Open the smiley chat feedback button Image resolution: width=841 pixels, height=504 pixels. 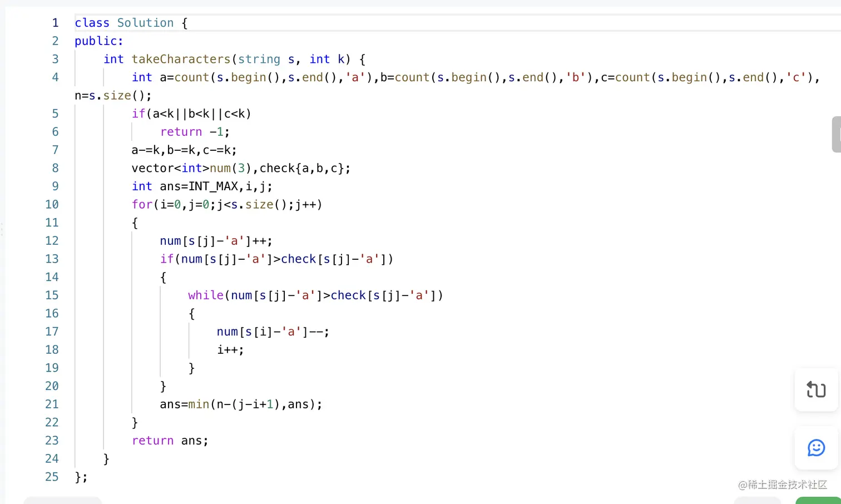point(816,448)
